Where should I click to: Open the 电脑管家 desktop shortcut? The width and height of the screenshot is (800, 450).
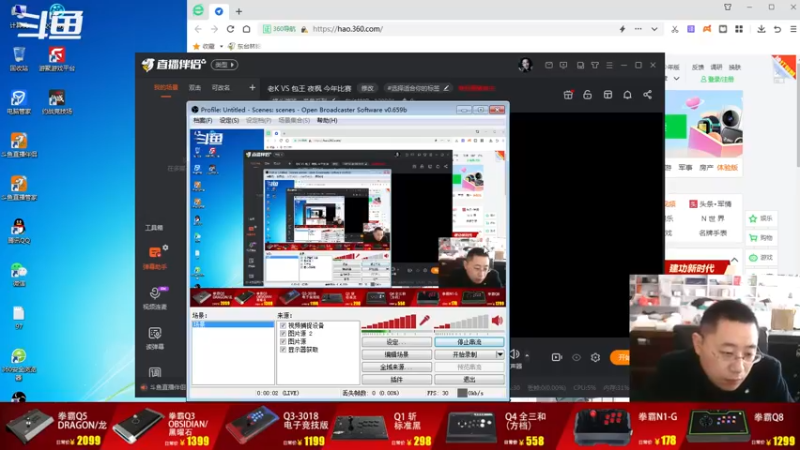(x=19, y=102)
